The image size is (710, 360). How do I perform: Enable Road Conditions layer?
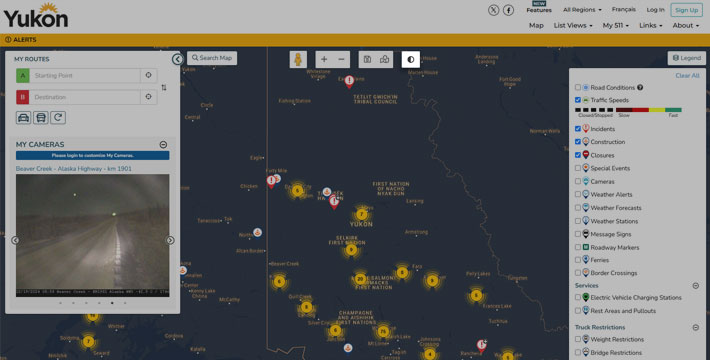578,87
